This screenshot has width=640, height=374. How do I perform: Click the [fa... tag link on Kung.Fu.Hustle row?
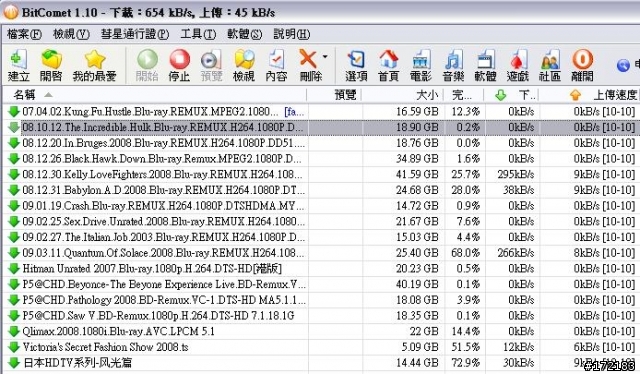[x=294, y=111]
